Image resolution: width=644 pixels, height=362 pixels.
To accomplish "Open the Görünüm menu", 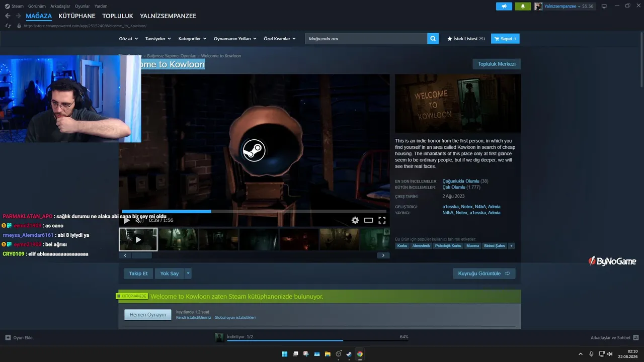I will (37, 6).
